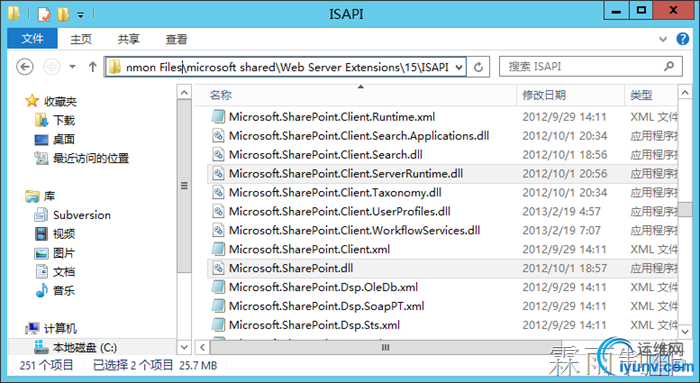
Task: Open the help question mark icon
Action: (683, 39)
